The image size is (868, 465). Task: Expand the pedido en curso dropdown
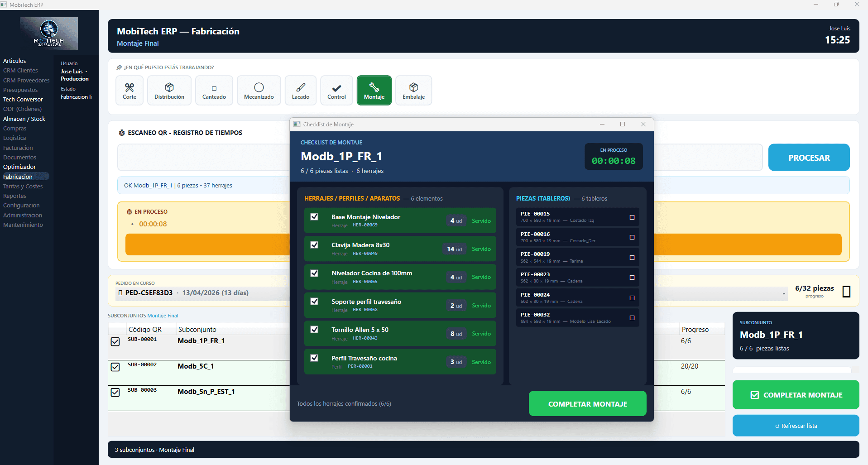tap(784, 293)
